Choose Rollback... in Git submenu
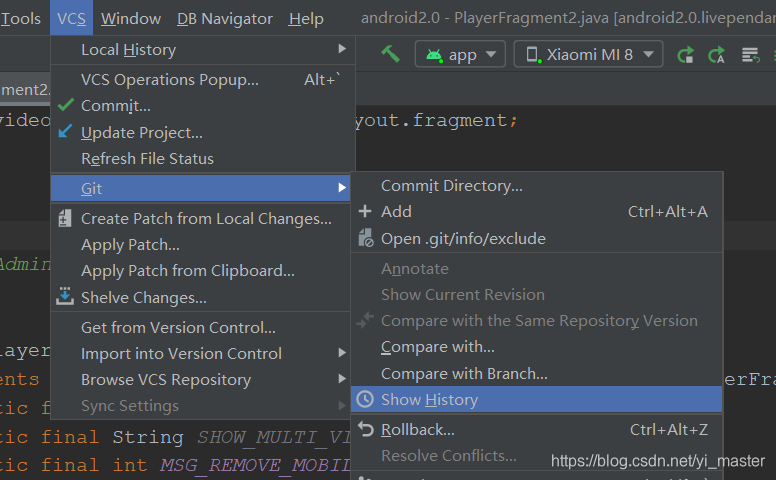Viewport: 776px width, 480px height. pyautogui.click(x=536, y=430)
